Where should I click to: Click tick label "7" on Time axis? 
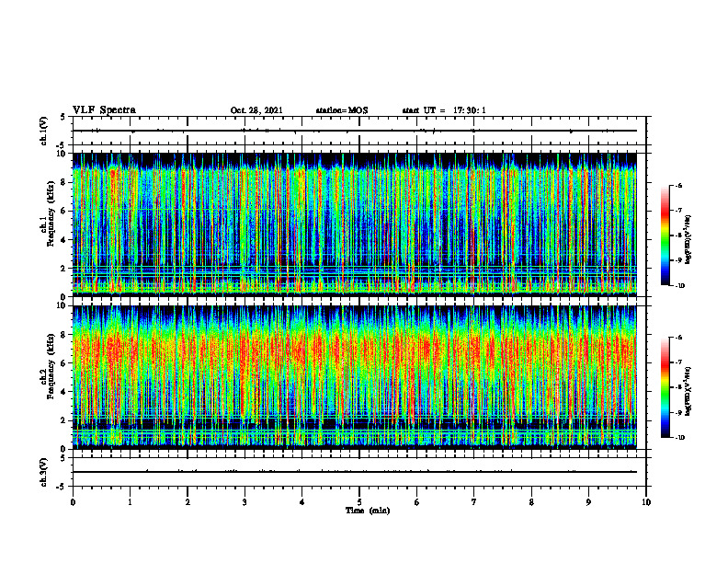(x=474, y=502)
